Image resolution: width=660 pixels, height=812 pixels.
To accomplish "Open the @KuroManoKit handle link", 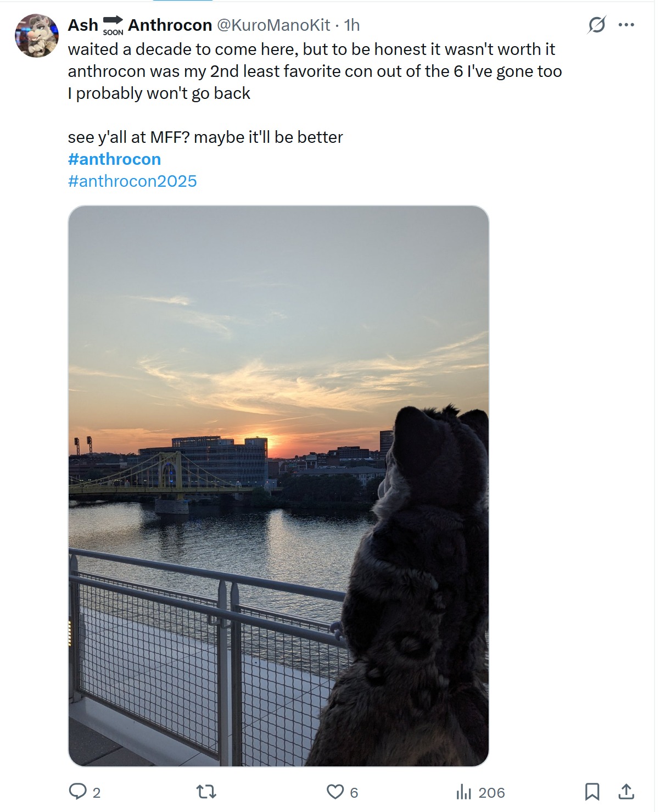I will tap(274, 25).
